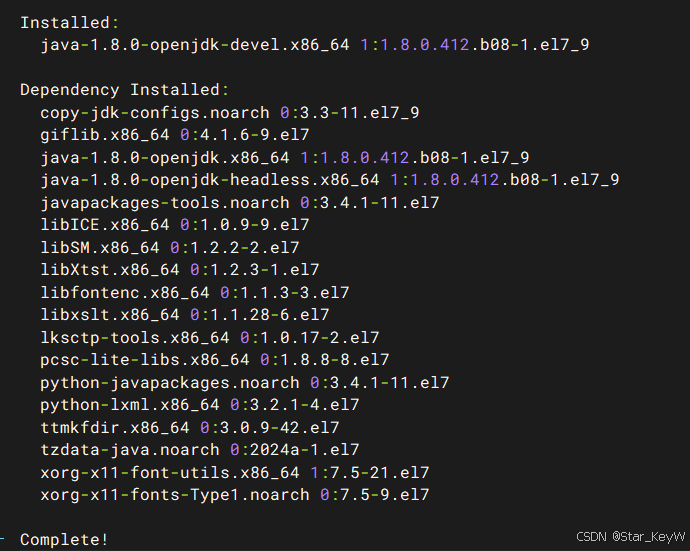Click the giflib.x86_64 package entry
Viewport: 690px width, 551px height.
(175, 135)
